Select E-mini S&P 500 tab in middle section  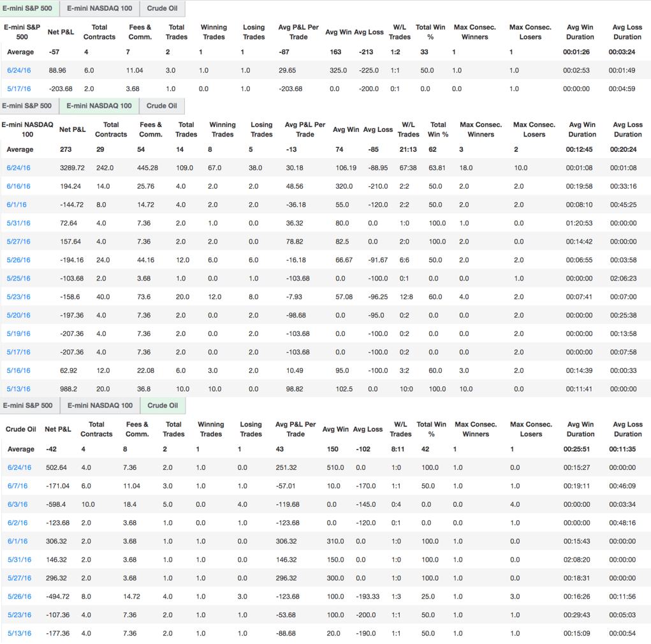click(x=27, y=106)
